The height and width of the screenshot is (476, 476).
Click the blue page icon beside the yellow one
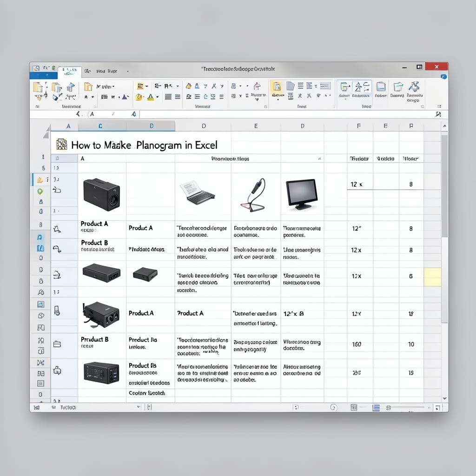coord(290,86)
